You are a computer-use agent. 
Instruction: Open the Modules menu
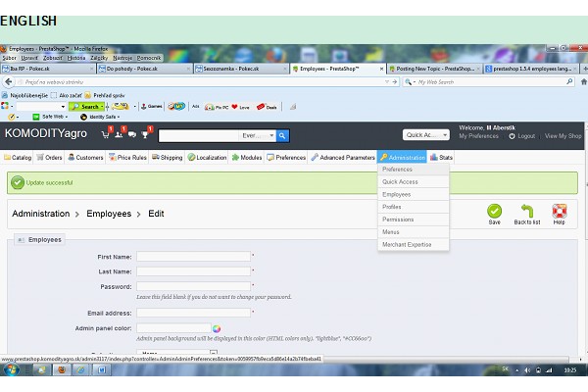(x=247, y=158)
